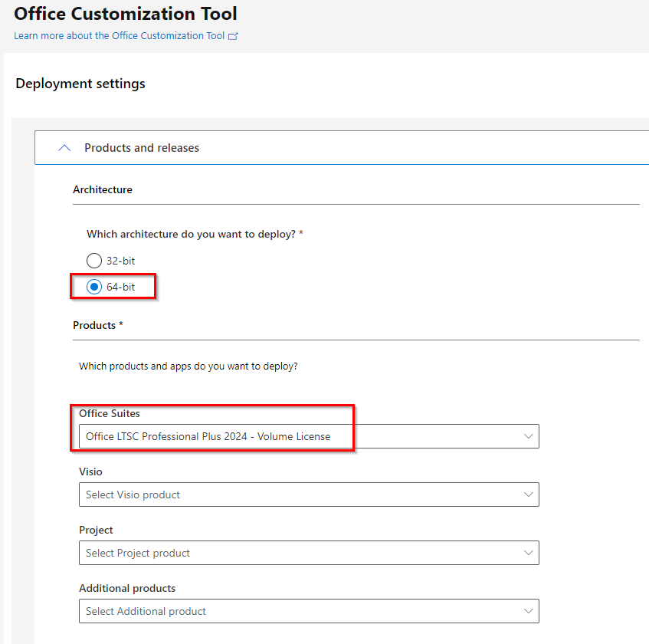Open the external link icon beside Learn more
Image resolution: width=649 pixels, height=644 pixels.
(x=233, y=37)
